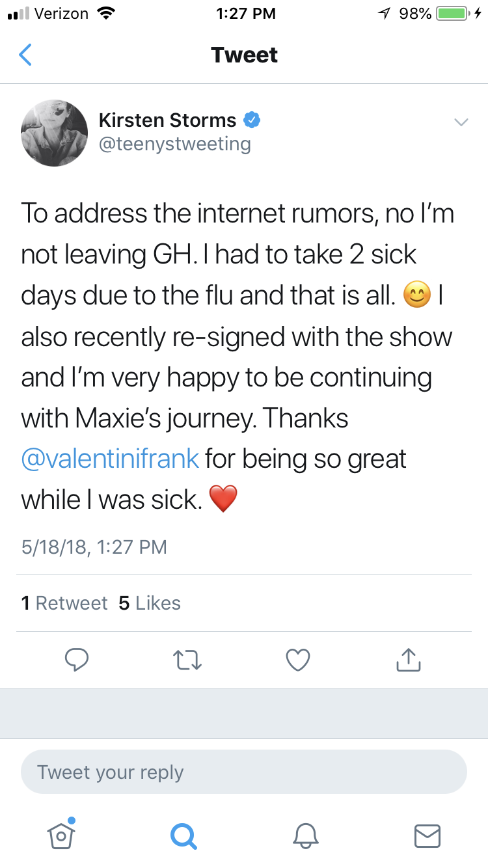This screenshot has height=868, width=488.
Task: Open the Notifications bell tab
Action: (305, 834)
